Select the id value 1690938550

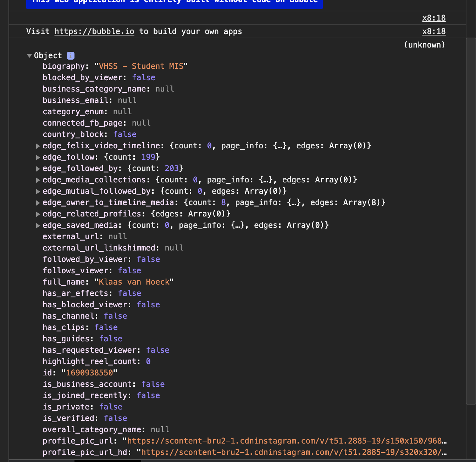[89, 373]
